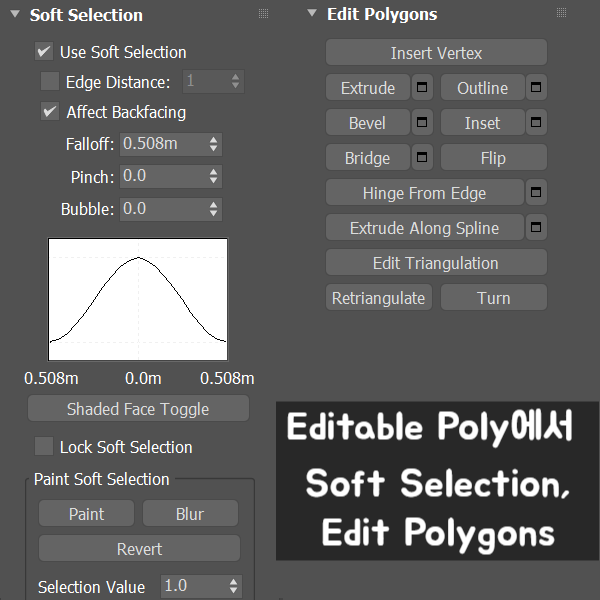600x600 pixels.
Task: Click Hinge From Edge button
Action: 425,192
